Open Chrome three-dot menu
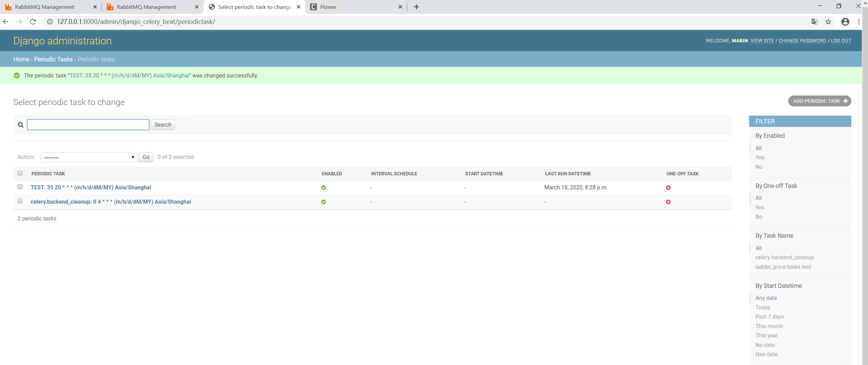Viewport: 868px width, 365px height. pyautogui.click(x=858, y=22)
